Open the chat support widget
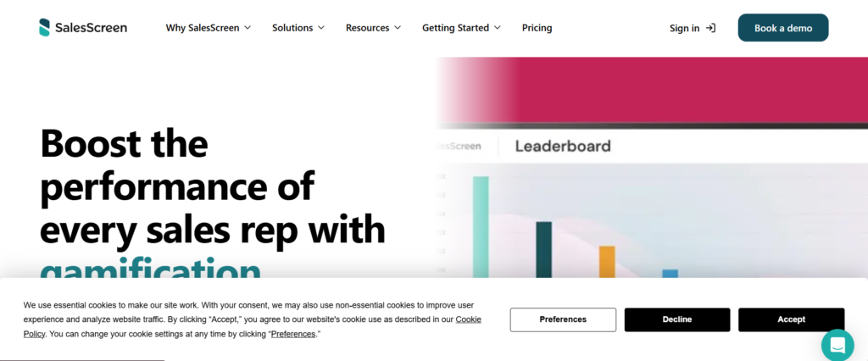This screenshot has height=361, width=868. pyautogui.click(x=837, y=345)
